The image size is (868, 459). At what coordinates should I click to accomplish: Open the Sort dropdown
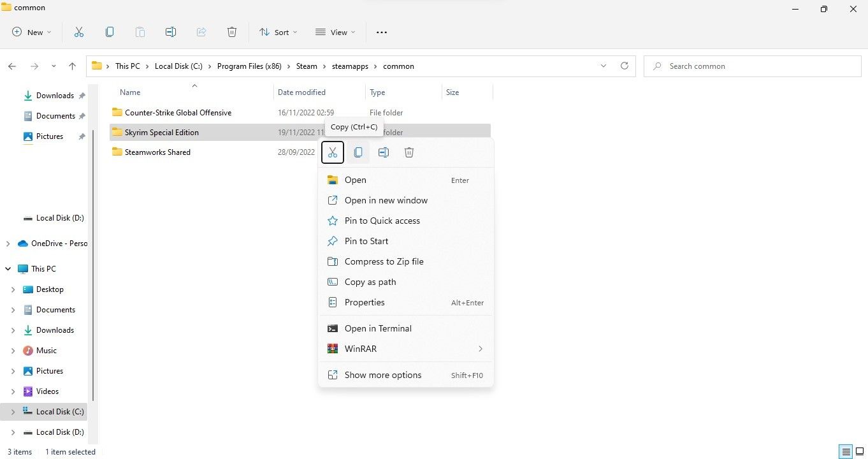[x=278, y=32]
